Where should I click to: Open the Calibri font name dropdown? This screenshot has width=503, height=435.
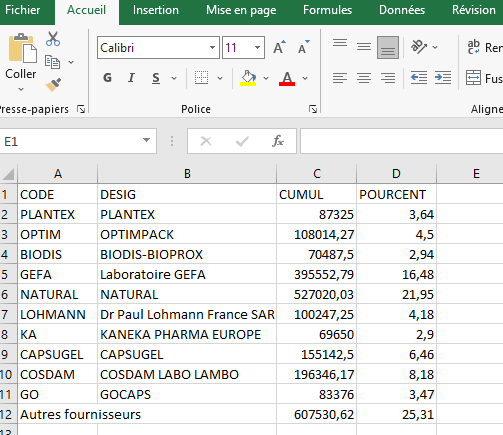coord(212,47)
